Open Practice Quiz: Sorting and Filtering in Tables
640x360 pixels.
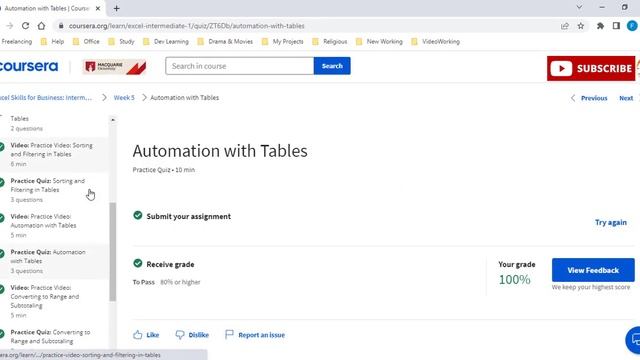click(47, 190)
